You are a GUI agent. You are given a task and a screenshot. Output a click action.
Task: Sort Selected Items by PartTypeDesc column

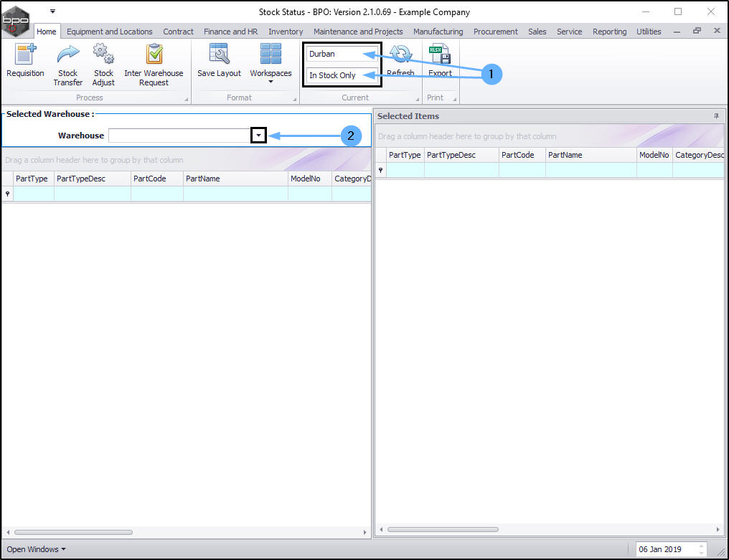click(461, 155)
